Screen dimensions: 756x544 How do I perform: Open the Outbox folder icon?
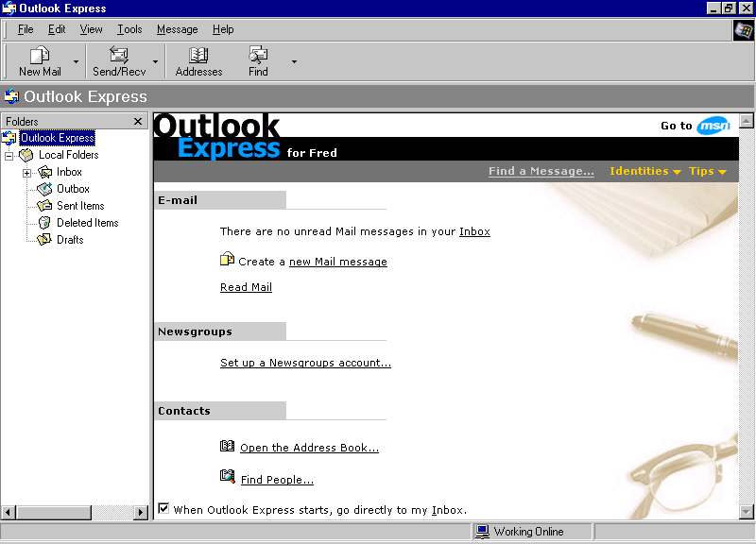[x=44, y=189]
